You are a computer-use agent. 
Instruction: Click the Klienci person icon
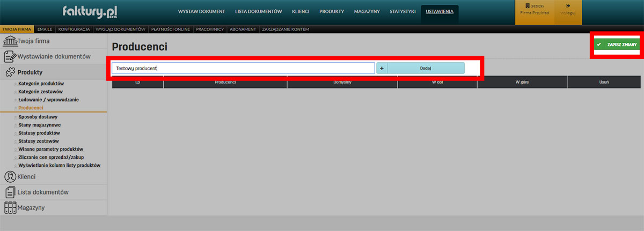[10, 176]
